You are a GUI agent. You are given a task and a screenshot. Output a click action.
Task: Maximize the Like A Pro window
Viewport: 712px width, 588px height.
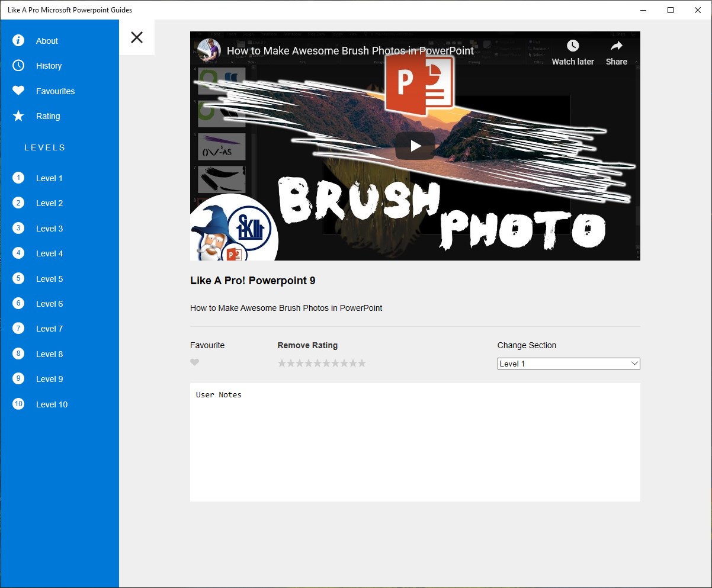[x=671, y=10]
